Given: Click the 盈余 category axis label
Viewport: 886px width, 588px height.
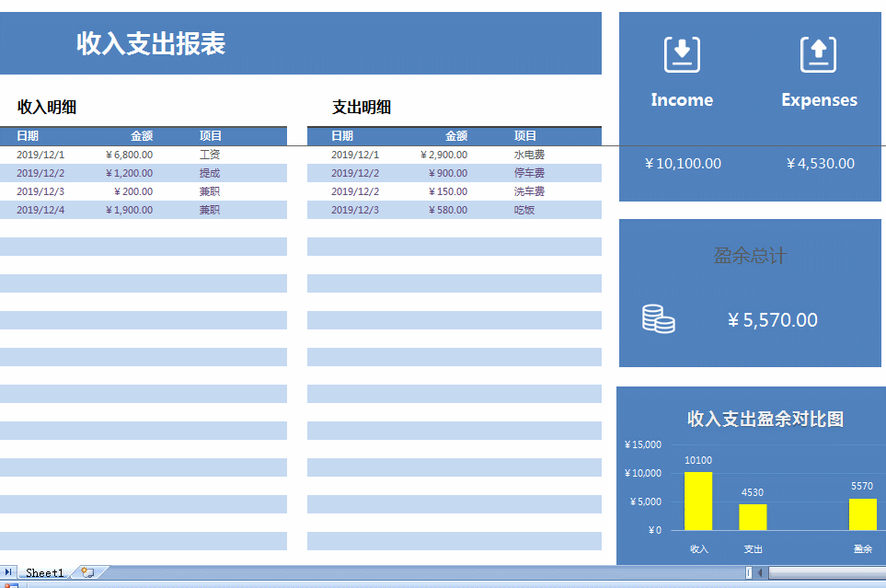Looking at the screenshot, I should click(x=863, y=549).
